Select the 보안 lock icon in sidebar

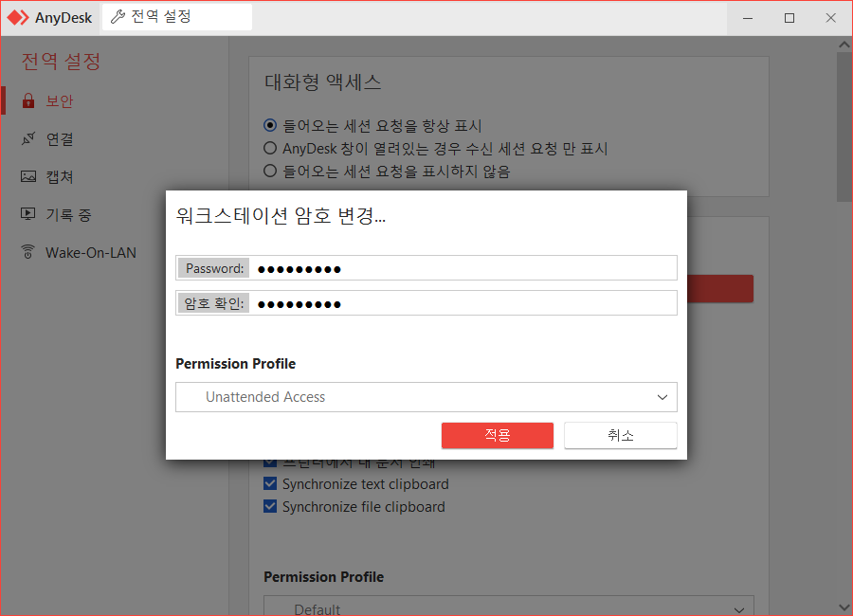[x=28, y=100]
